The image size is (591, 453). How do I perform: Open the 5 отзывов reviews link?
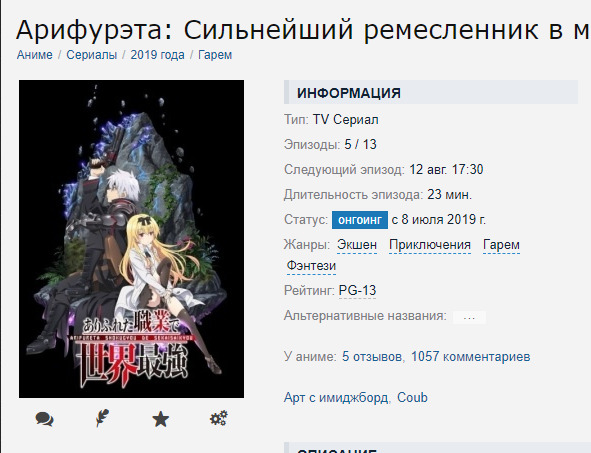pos(372,357)
